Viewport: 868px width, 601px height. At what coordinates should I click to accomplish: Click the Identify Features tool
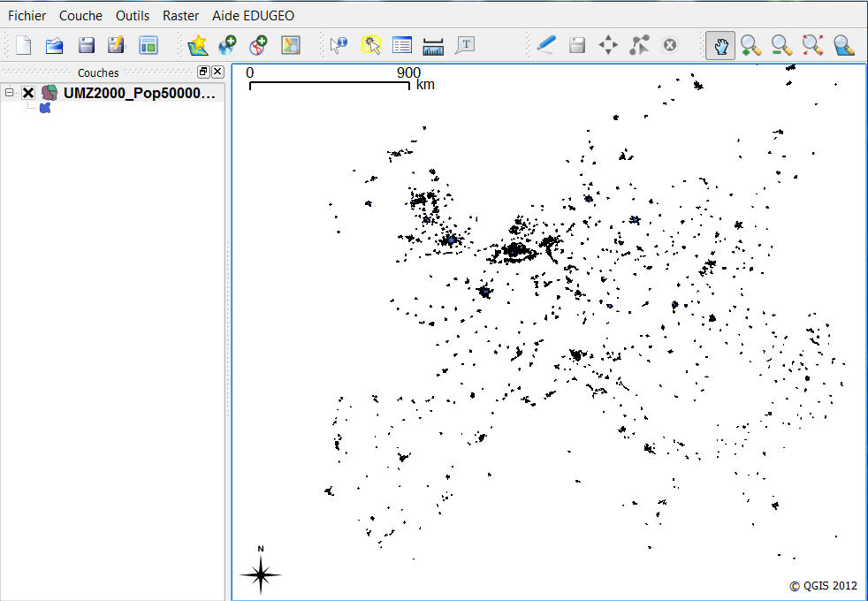tap(339, 45)
